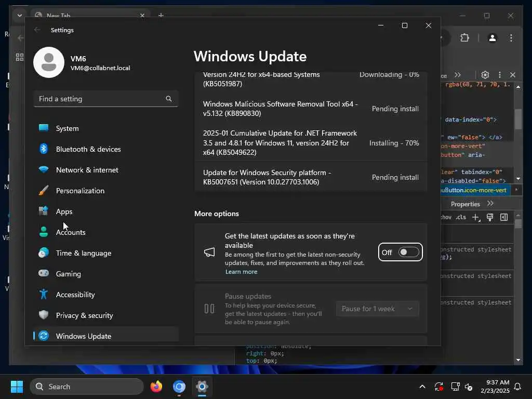Focus the Find a setting search box

tap(106, 99)
